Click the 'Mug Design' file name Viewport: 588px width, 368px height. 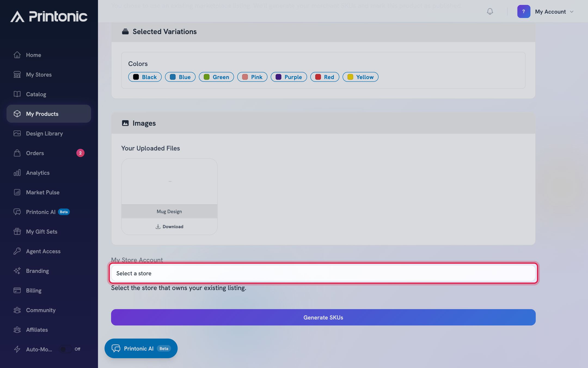coord(169,212)
